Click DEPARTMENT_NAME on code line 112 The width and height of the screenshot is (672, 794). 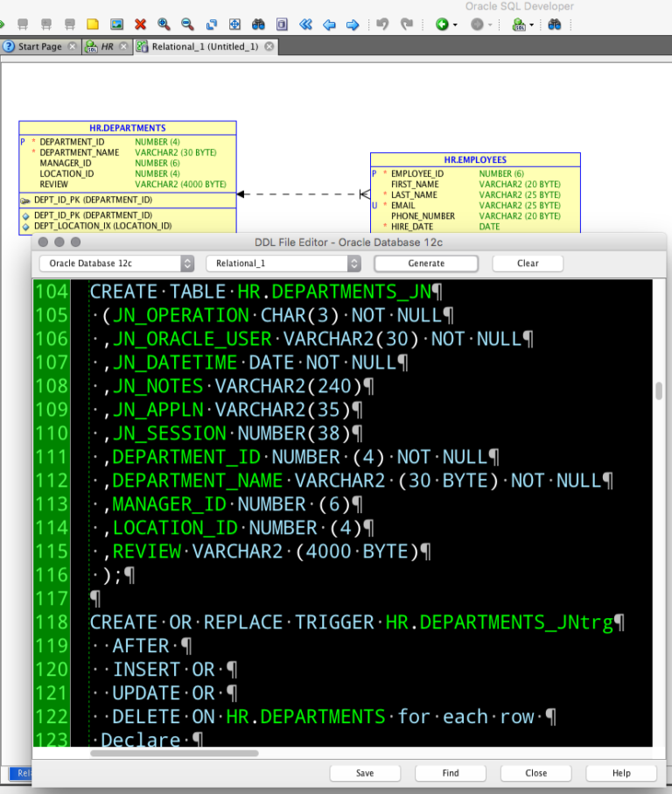click(198, 481)
